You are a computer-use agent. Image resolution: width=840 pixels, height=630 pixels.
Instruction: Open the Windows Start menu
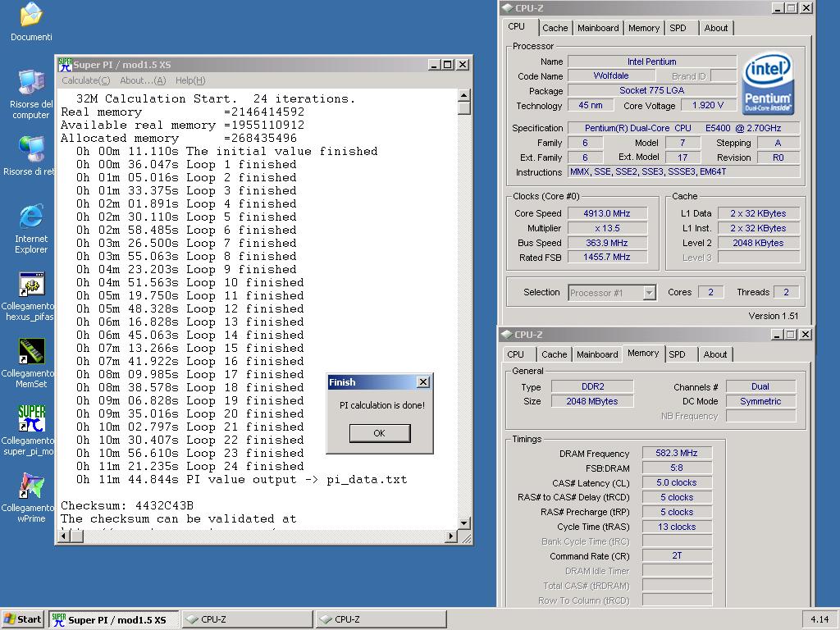tap(22, 619)
